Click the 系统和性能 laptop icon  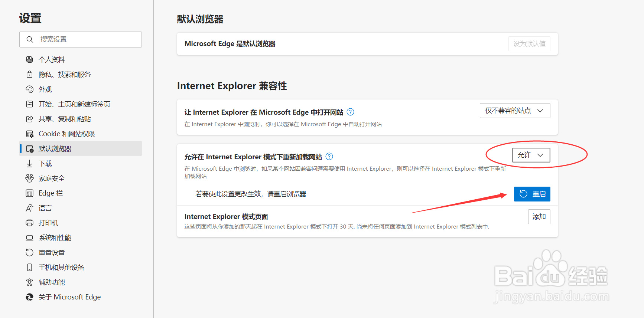[29, 237]
